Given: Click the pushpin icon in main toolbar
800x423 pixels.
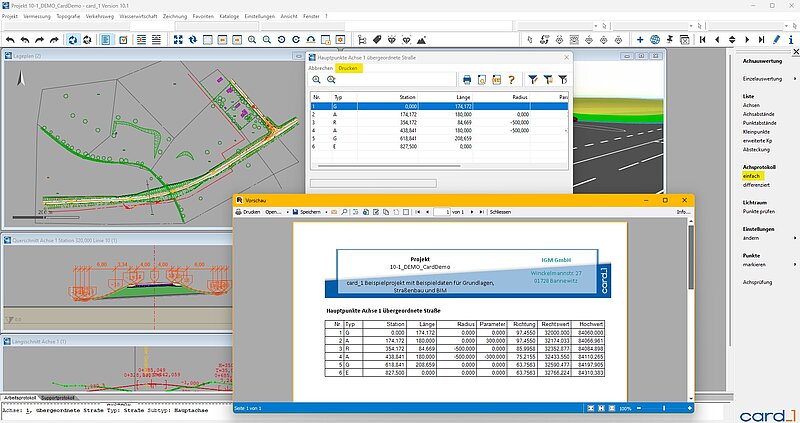Looking at the screenshot, I should [x=670, y=39].
